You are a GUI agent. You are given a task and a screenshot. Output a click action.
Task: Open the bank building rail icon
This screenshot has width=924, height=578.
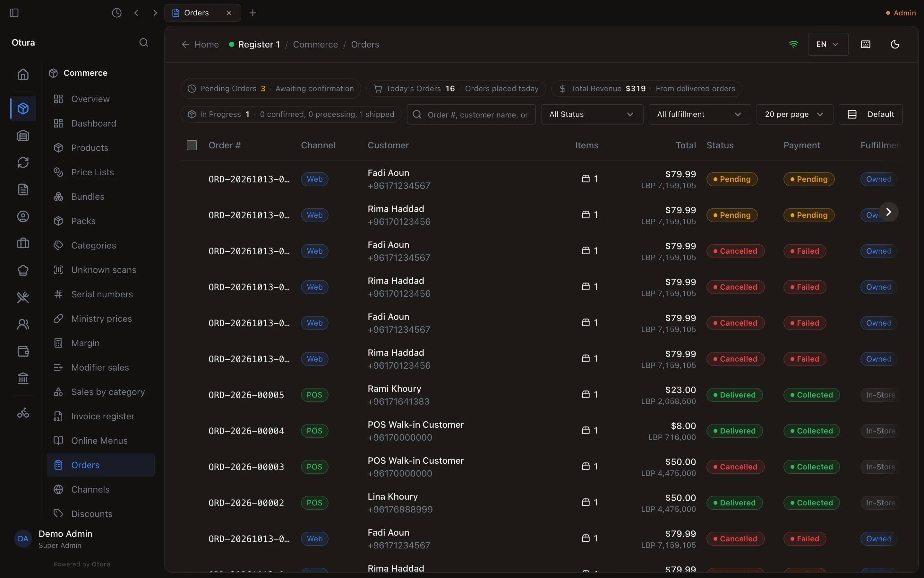click(23, 378)
